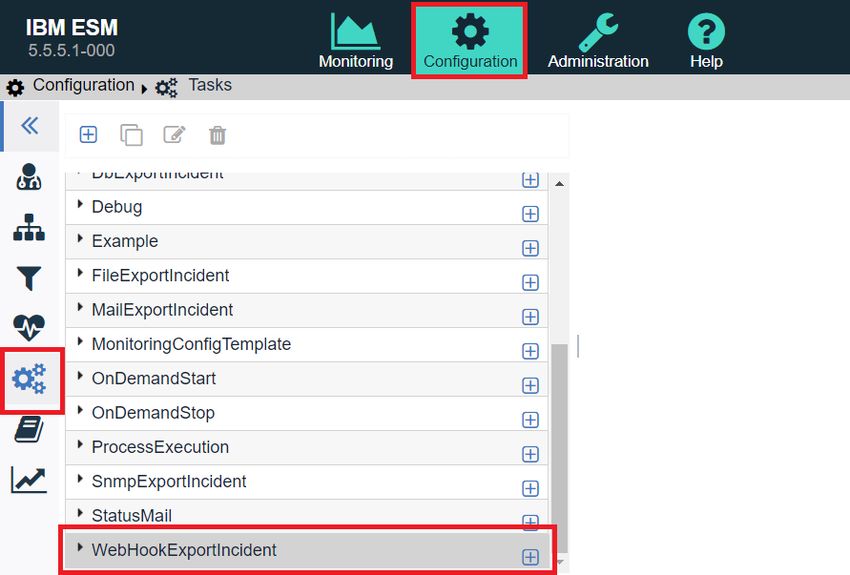This screenshot has width=850, height=575.
Task: Click the toolbar copy task icon
Action: [x=131, y=135]
